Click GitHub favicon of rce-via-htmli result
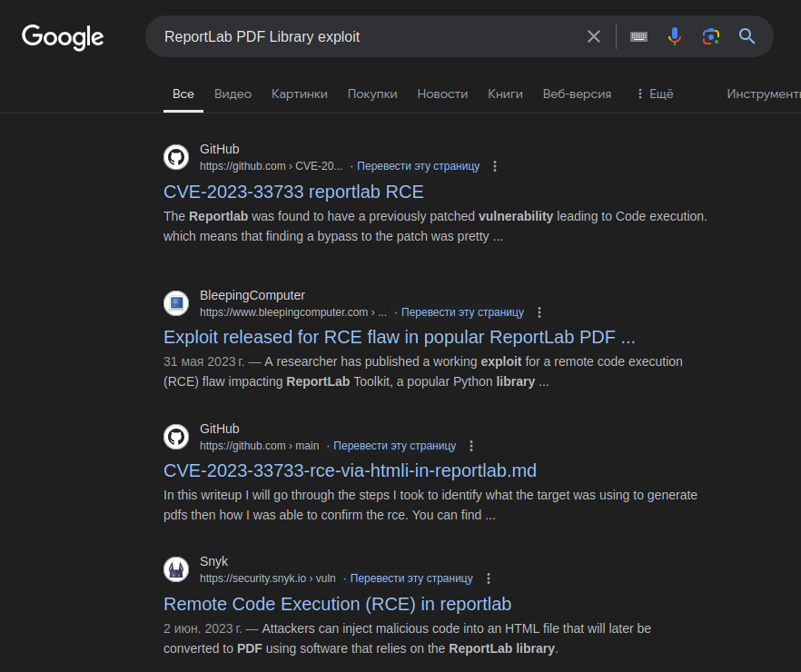The width and height of the screenshot is (801, 672). (x=176, y=437)
